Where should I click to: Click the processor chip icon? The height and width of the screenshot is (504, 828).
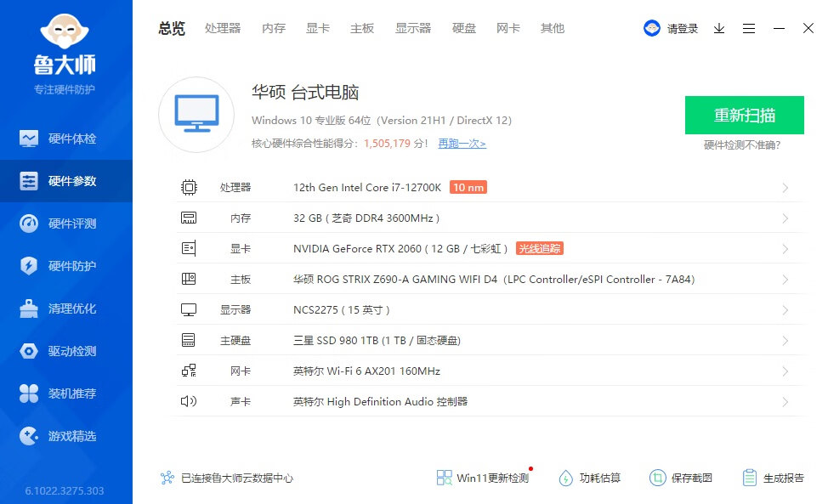pos(189,187)
